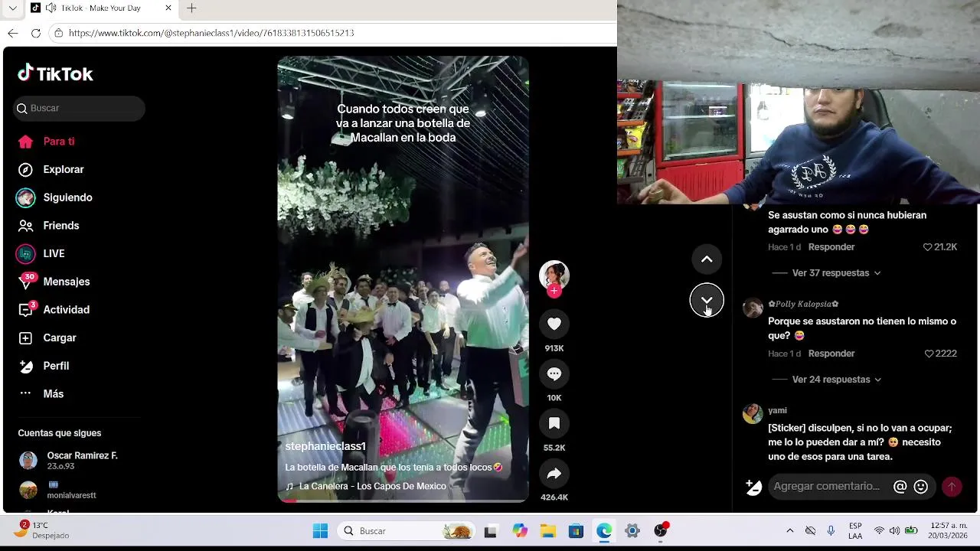Share the video using arrow icon
This screenshot has height=551, width=980.
(x=554, y=473)
